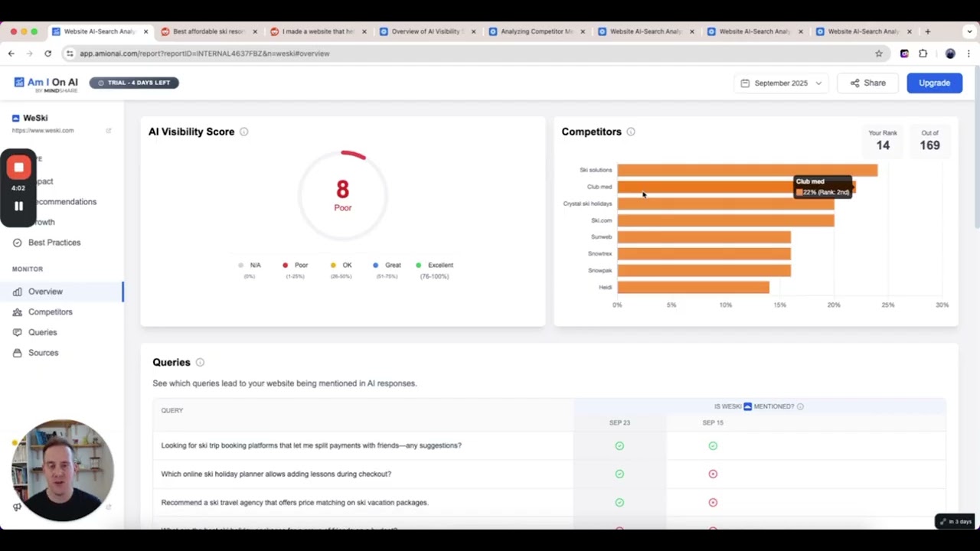Image resolution: width=980 pixels, height=551 pixels.
Task: Click the Am I On AI logo
Action: coord(46,84)
